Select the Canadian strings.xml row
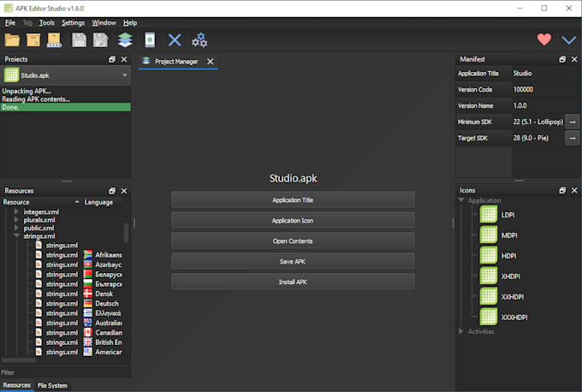Screen dimensions: 582x392 tap(79, 333)
